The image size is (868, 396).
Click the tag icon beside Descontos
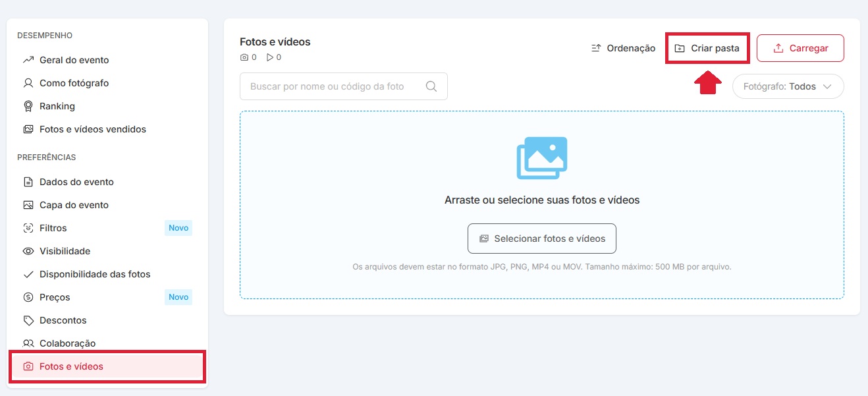point(28,320)
